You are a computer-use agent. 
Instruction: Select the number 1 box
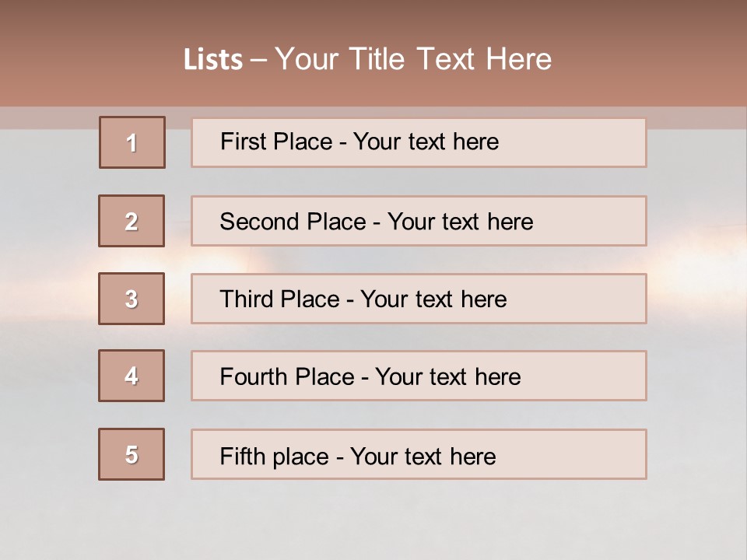click(x=132, y=142)
